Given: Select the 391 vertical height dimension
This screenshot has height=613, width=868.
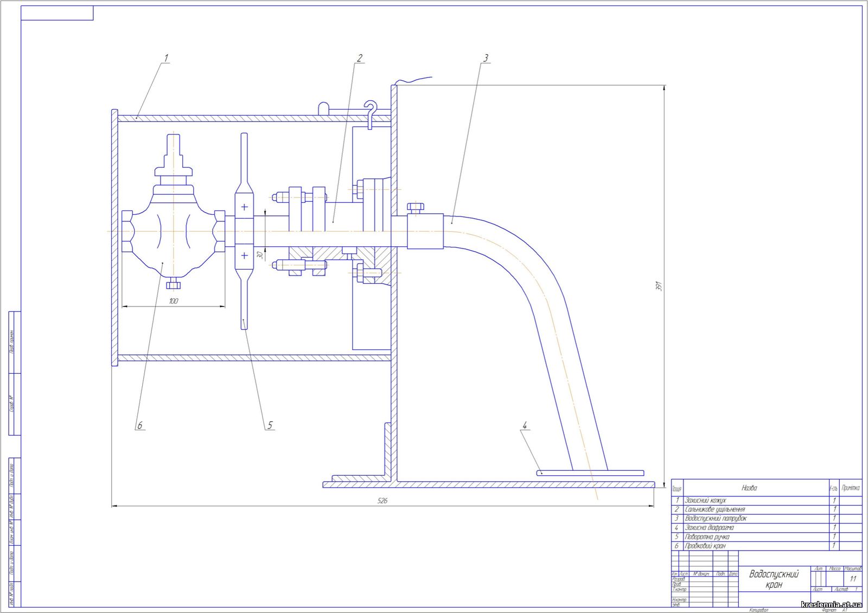Looking at the screenshot, I should (x=659, y=285).
